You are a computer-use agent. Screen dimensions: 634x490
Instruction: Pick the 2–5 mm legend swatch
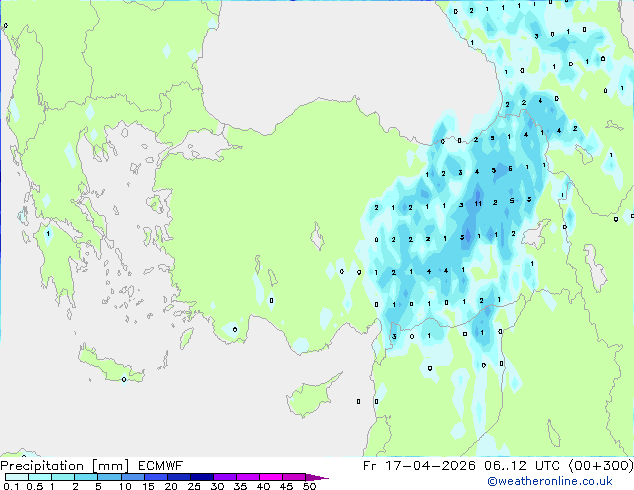point(86,477)
